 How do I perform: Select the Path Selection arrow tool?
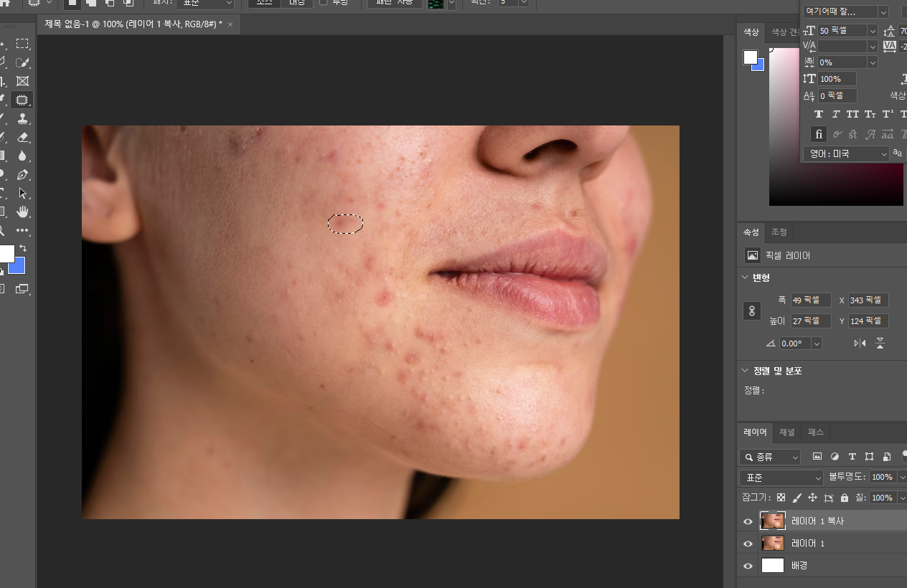point(22,193)
